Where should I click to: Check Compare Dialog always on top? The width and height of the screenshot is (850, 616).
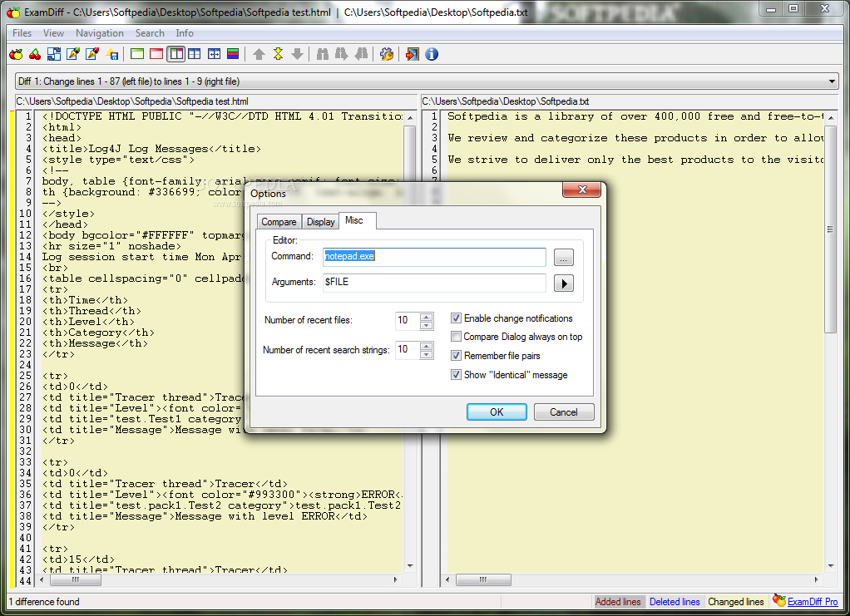click(456, 337)
